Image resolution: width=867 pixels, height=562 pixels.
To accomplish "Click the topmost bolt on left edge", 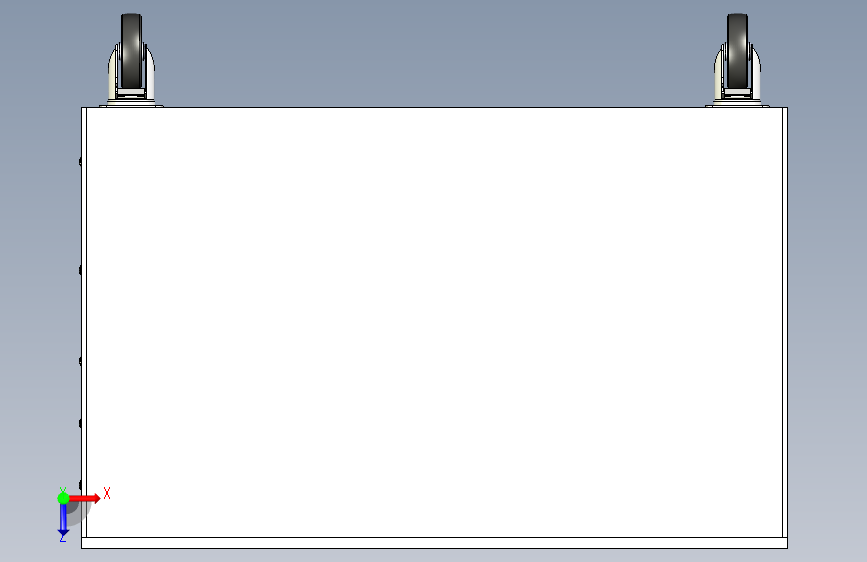I will coord(80,162).
